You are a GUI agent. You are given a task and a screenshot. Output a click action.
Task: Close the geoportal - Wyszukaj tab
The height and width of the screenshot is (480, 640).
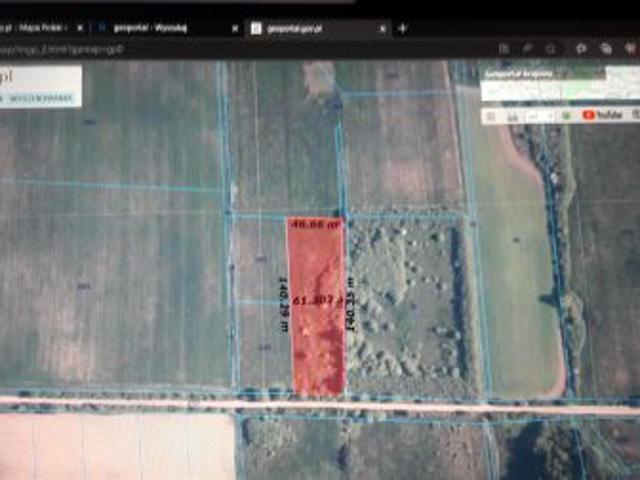coord(235,29)
